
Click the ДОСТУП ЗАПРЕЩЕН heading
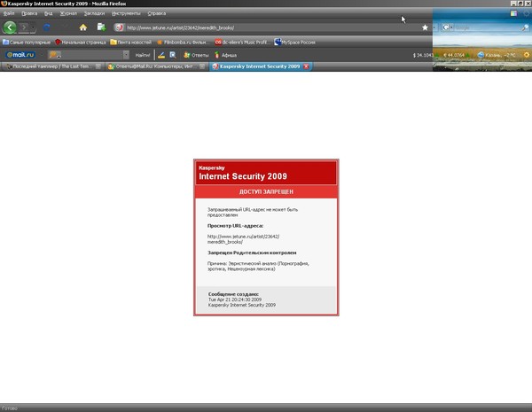(266, 191)
